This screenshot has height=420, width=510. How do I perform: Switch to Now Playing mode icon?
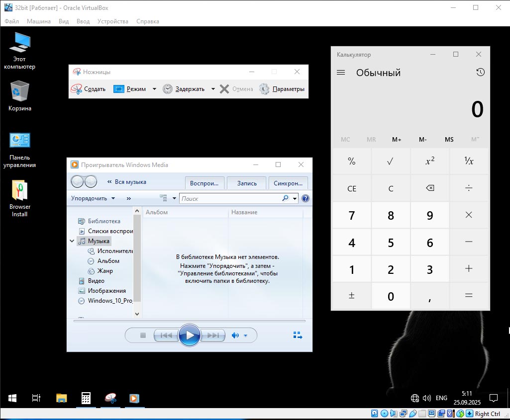click(298, 335)
